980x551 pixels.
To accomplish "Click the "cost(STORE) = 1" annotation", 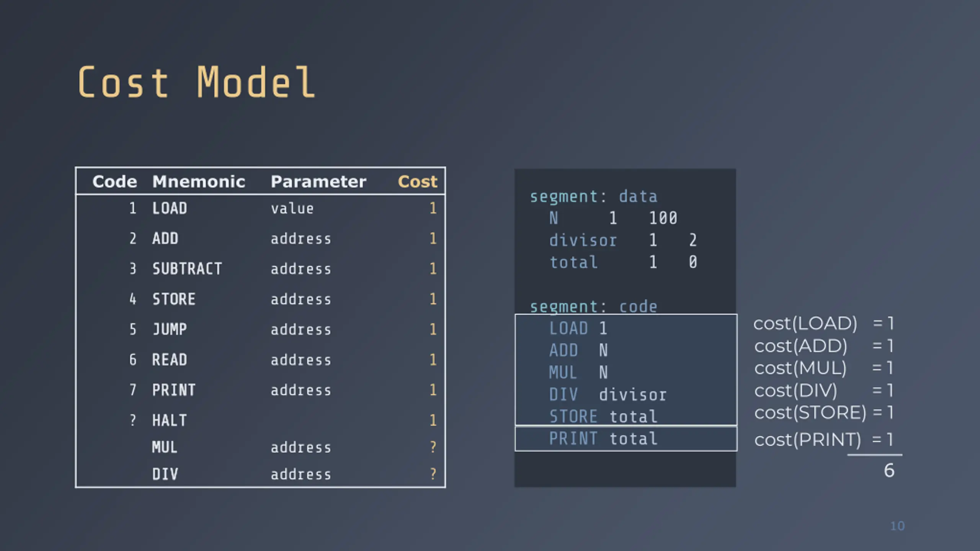I will [824, 413].
